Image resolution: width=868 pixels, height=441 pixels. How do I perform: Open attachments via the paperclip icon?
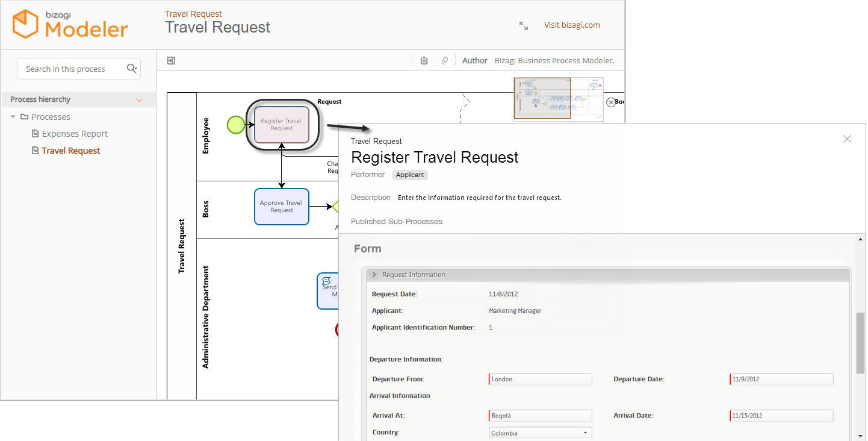point(445,61)
